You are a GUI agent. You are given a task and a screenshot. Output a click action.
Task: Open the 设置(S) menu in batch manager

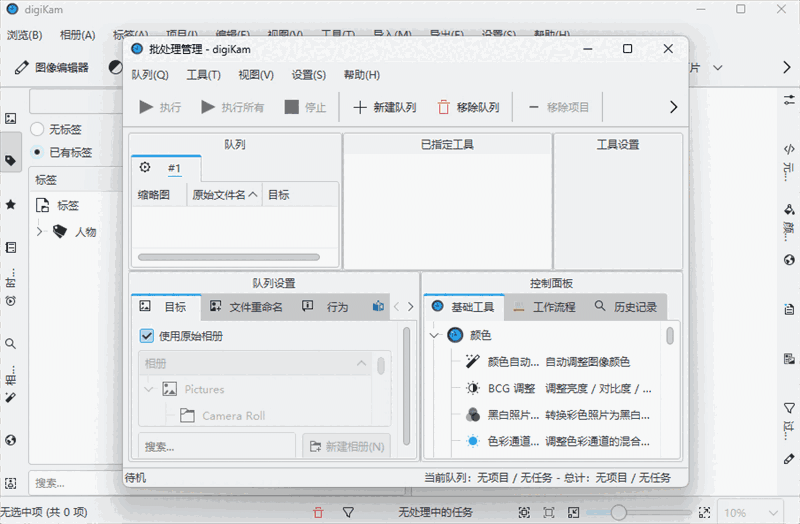(x=309, y=75)
